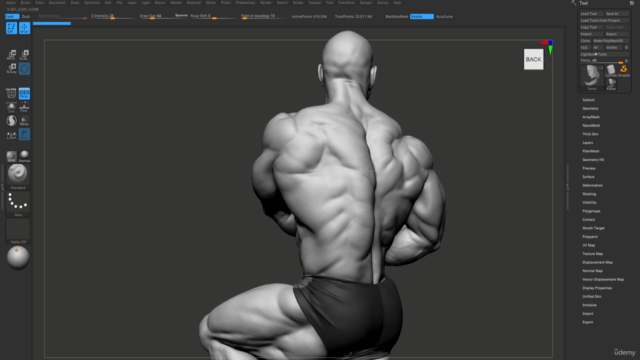
Task: Select the Move transform icon
Action: point(11,55)
